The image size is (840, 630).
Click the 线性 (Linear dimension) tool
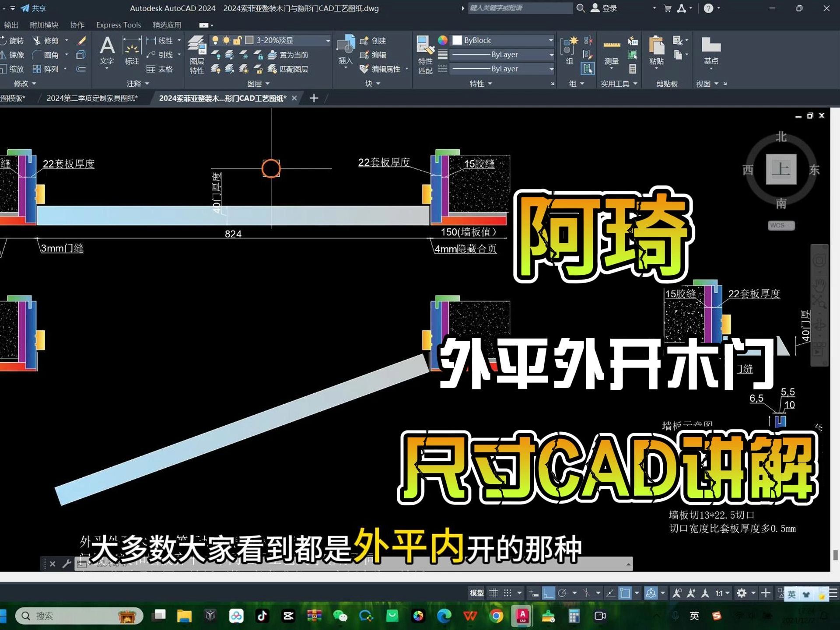click(x=160, y=41)
